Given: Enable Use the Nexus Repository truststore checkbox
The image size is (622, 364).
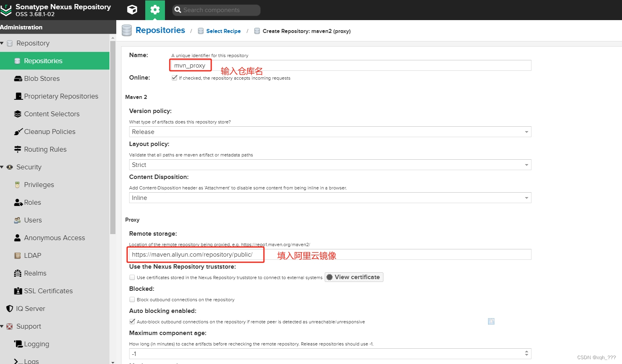Looking at the screenshot, I should pos(132,278).
